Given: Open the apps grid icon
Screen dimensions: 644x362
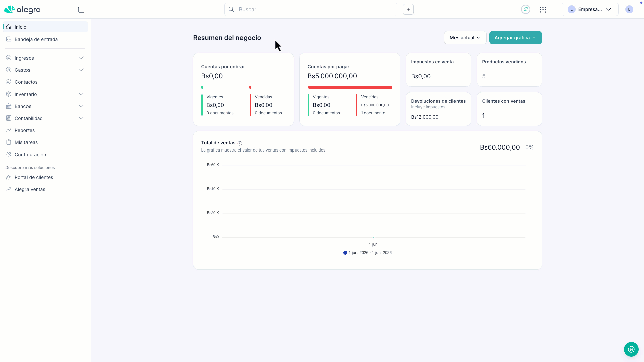Looking at the screenshot, I should tap(543, 10).
